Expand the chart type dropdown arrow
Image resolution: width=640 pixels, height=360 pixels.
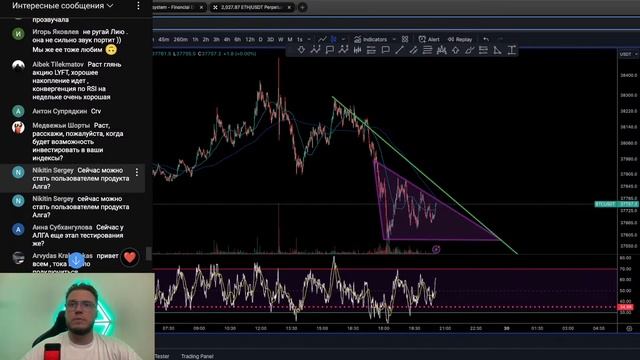click(x=343, y=40)
